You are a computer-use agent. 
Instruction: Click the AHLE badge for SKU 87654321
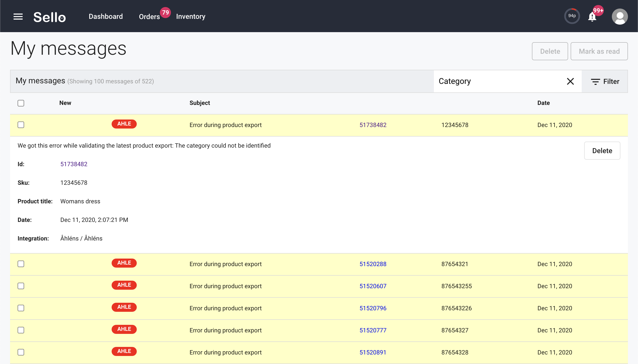(x=124, y=263)
